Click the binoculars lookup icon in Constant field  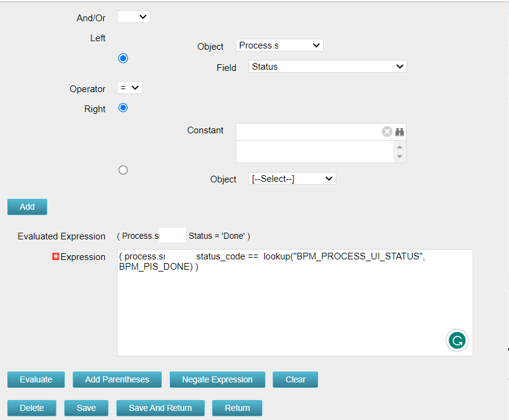(x=400, y=132)
